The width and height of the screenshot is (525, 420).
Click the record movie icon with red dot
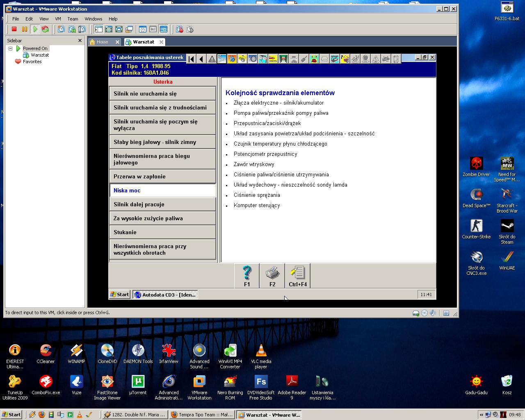180,29
